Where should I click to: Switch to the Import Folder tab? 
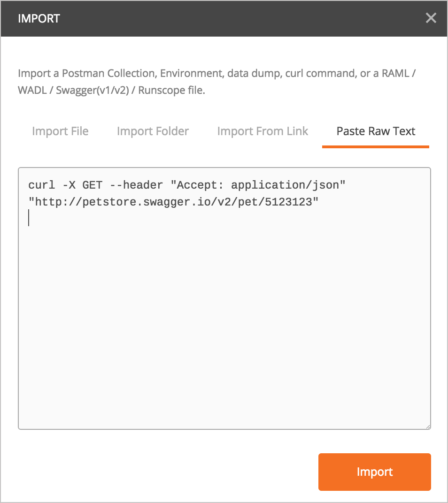pos(153,131)
